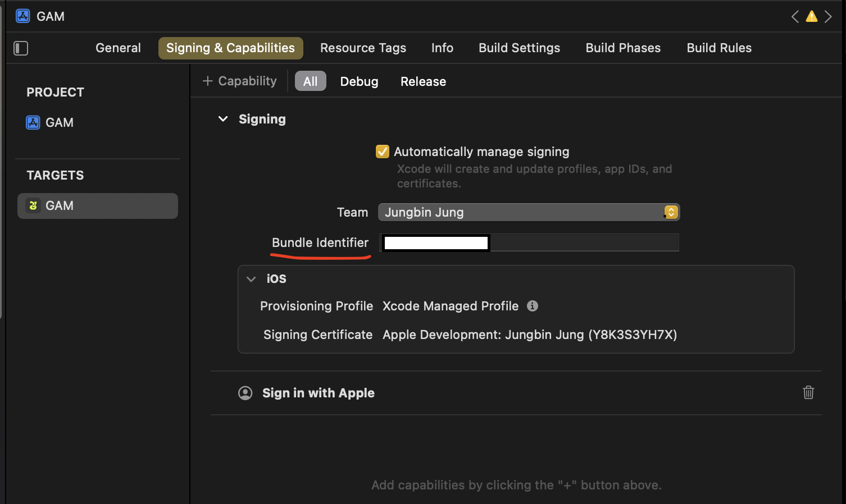846x504 pixels.
Task: Switch to the Build Settings tab
Action: (x=519, y=48)
